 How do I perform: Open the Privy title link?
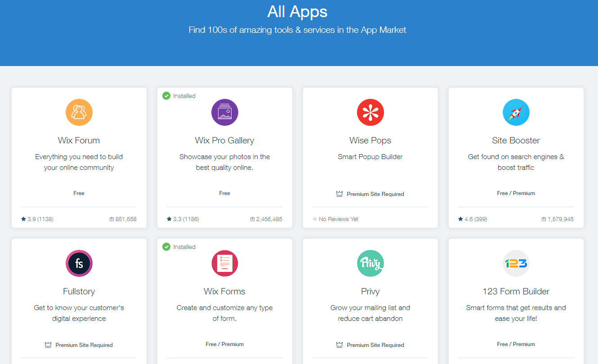coord(370,291)
